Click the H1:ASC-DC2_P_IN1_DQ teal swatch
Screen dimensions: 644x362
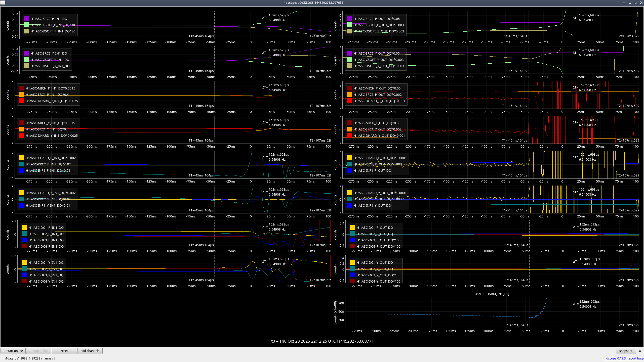[24, 234]
